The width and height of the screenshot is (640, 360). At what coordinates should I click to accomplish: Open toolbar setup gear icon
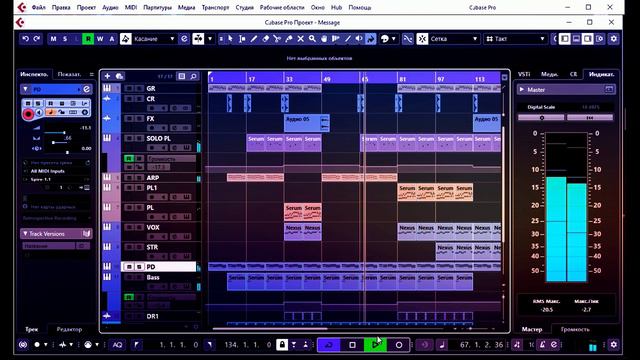point(613,39)
